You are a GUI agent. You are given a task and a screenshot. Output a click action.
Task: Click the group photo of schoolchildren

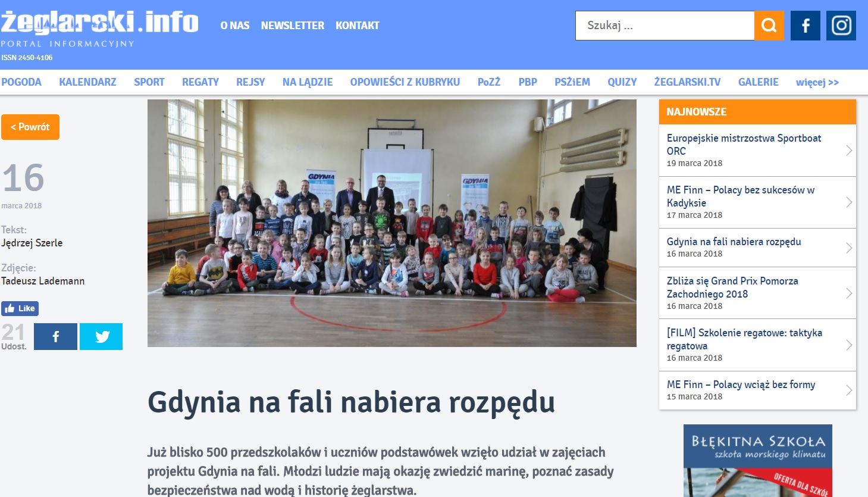391,223
